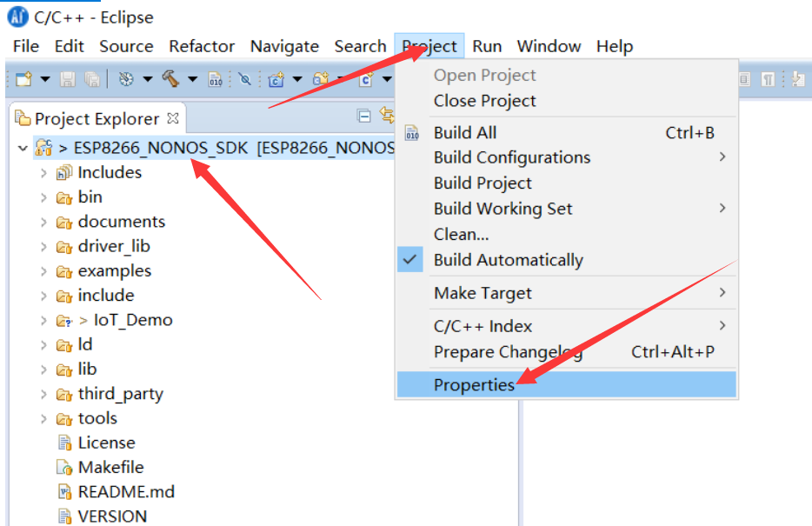Image resolution: width=812 pixels, height=526 pixels.
Task: Click the Link with Editor icon
Action: [x=388, y=114]
